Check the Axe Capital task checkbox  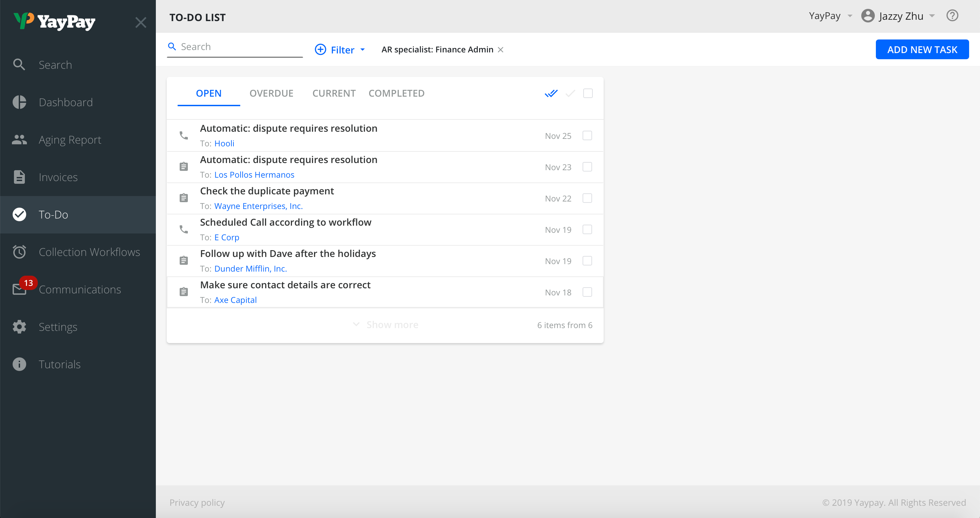587,292
